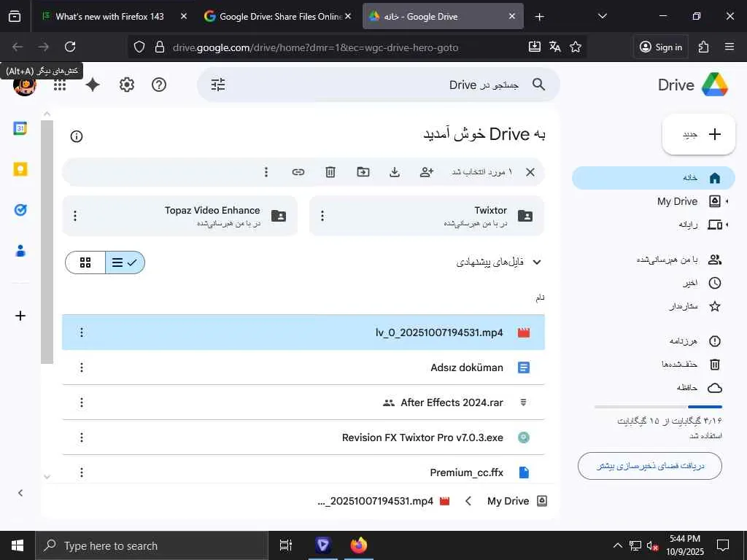
Task: More options for Revision FX Twixtor row
Action: tap(82, 437)
